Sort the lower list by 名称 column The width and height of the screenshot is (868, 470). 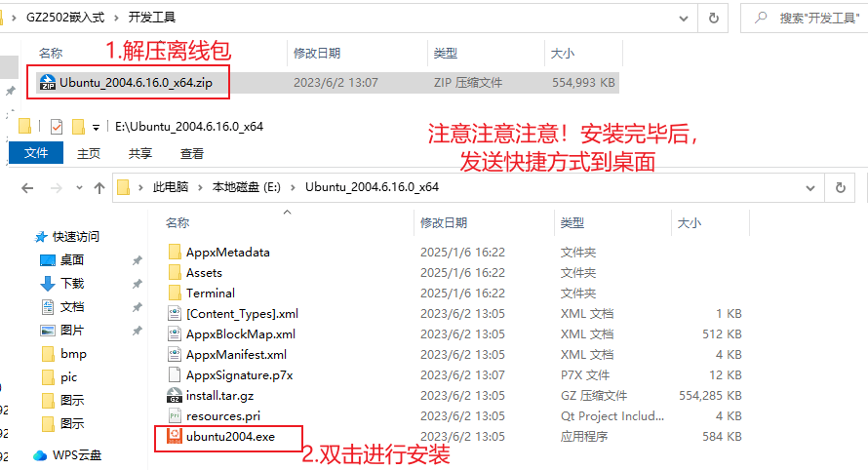pyautogui.click(x=178, y=223)
